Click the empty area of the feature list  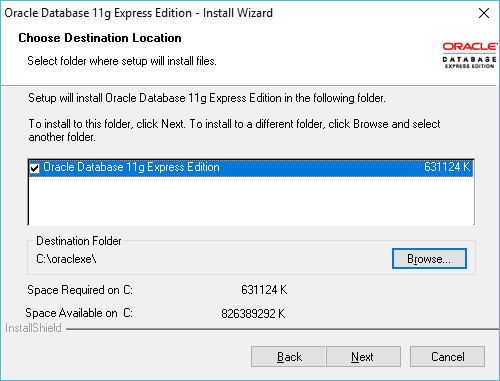click(x=251, y=200)
